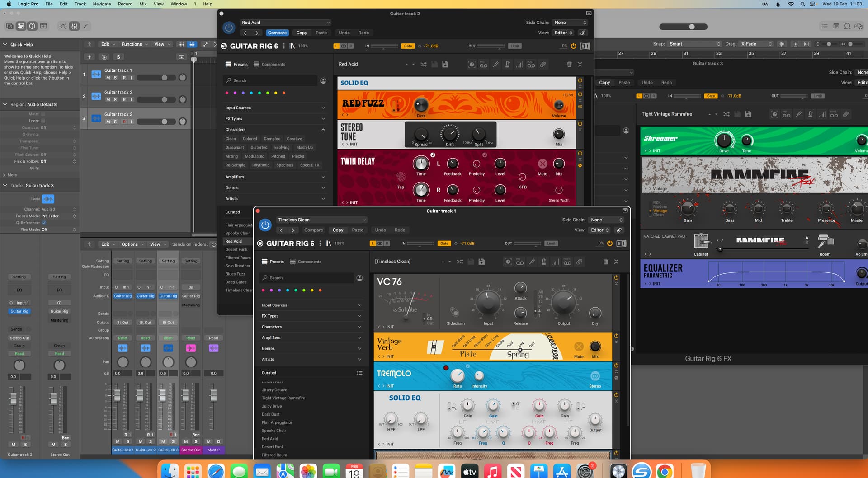Open metronome icon in Guitar track 2 rack toolbar
This screenshot has width=868, height=478.
click(x=507, y=64)
